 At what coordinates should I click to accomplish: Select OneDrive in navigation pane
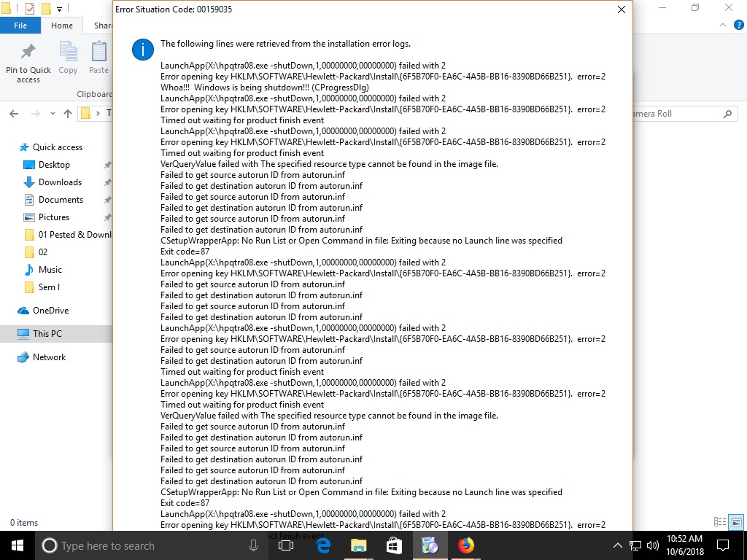(x=50, y=311)
